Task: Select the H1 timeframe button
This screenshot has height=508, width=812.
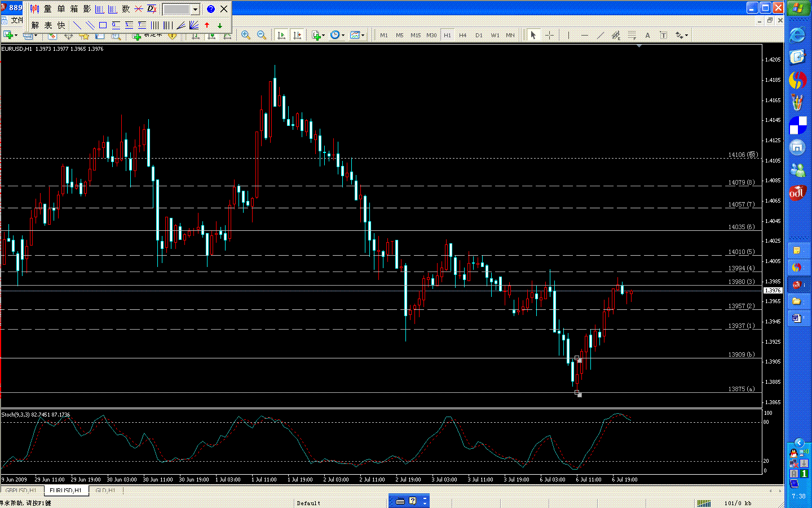Action: tap(447, 35)
